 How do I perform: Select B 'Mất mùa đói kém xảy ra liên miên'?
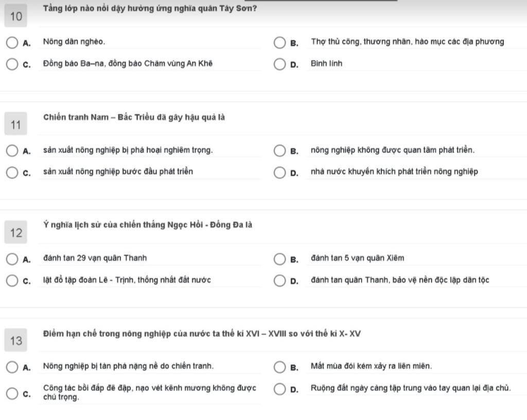279,367
